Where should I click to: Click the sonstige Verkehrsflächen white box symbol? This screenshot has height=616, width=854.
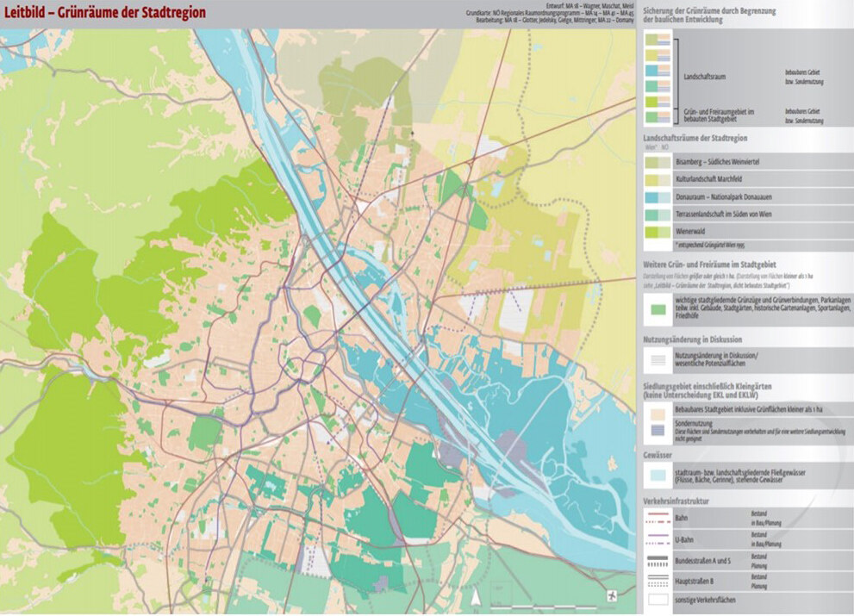click(x=659, y=599)
